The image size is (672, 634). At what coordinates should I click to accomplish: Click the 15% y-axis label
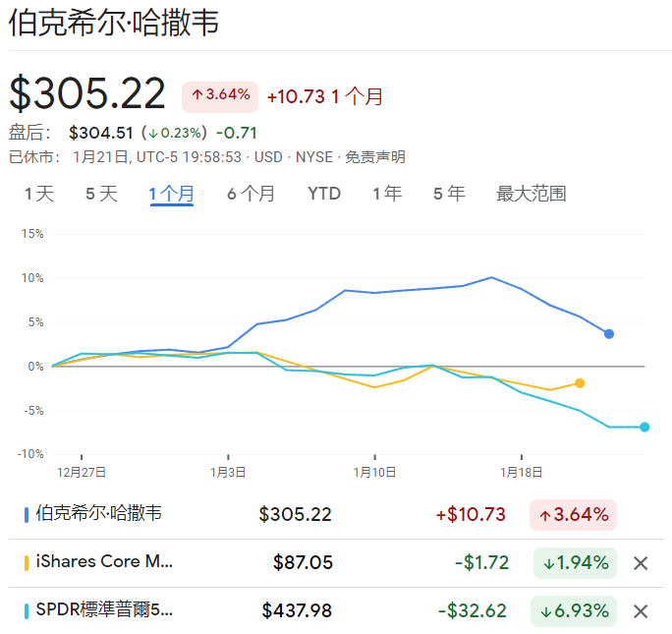point(32,234)
